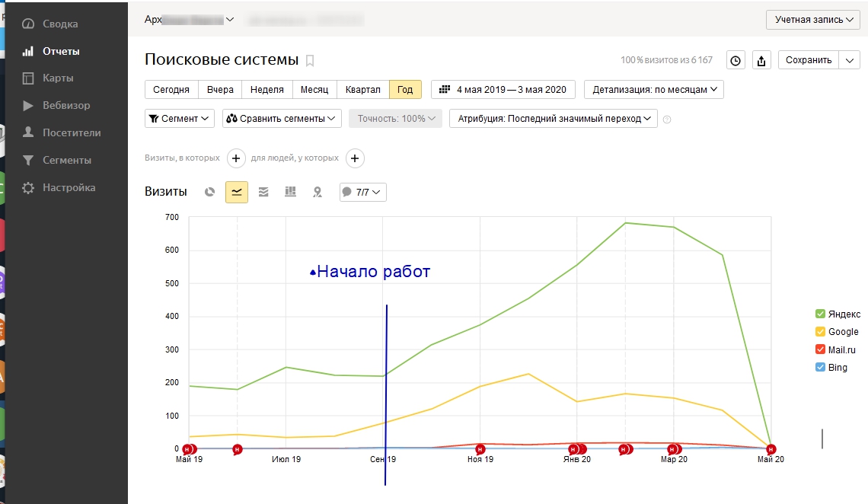Click the attribution help question icon
The width and height of the screenshot is (868, 504).
(667, 120)
